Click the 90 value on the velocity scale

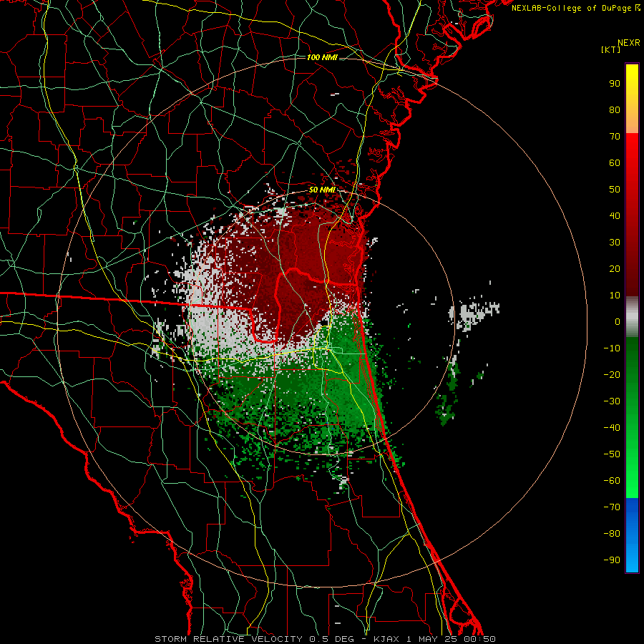tap(615, 84)
